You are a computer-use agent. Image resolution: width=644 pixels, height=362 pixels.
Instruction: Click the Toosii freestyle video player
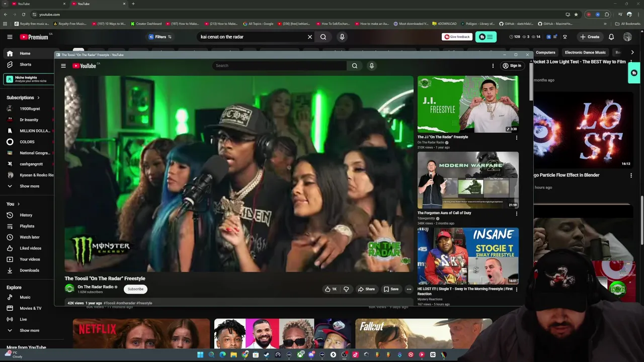[x=238, y=174]
